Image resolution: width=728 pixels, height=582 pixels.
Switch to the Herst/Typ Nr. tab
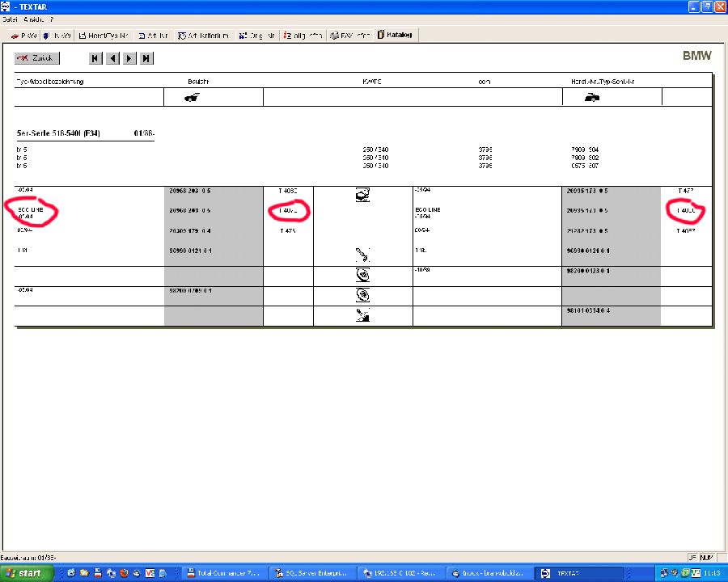point(103,36)
